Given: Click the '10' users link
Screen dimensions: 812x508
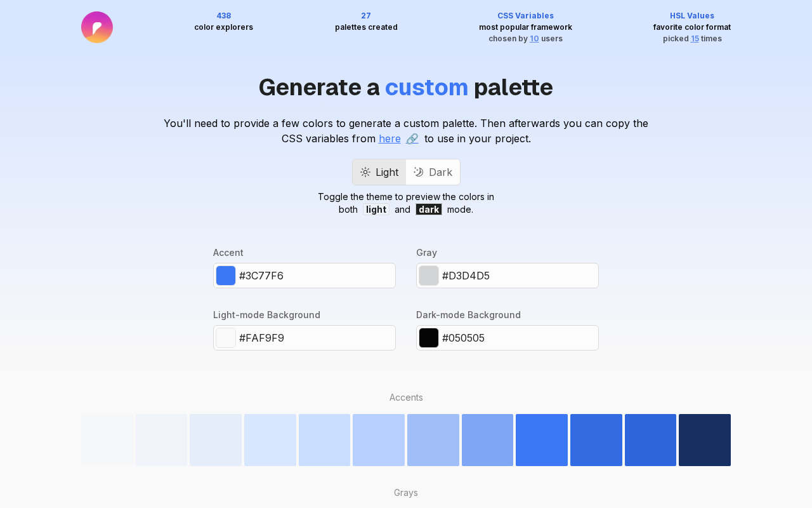Looking at the screenshot, I should point(534,39).
